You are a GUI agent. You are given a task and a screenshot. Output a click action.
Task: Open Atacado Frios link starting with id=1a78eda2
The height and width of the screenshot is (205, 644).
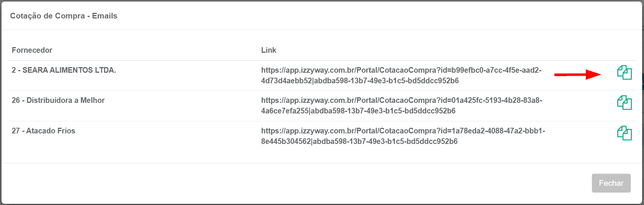coord(403,131)
